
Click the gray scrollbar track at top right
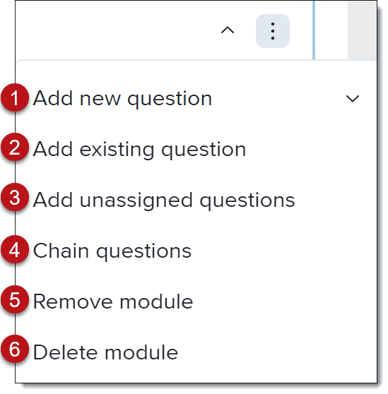click(362, 31)
